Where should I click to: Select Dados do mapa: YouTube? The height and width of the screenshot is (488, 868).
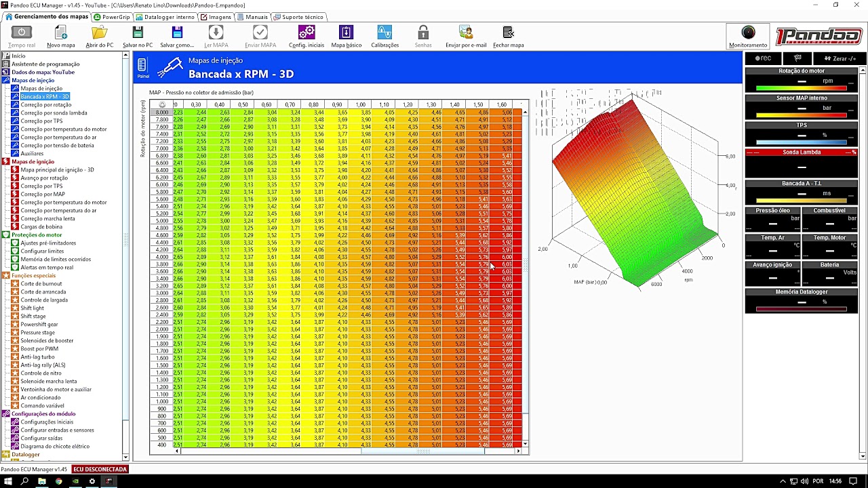tap(43, 72)
